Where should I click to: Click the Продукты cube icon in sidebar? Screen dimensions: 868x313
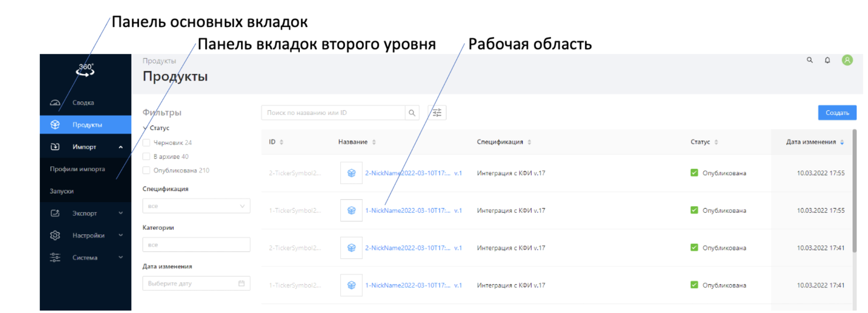point(55,125)
